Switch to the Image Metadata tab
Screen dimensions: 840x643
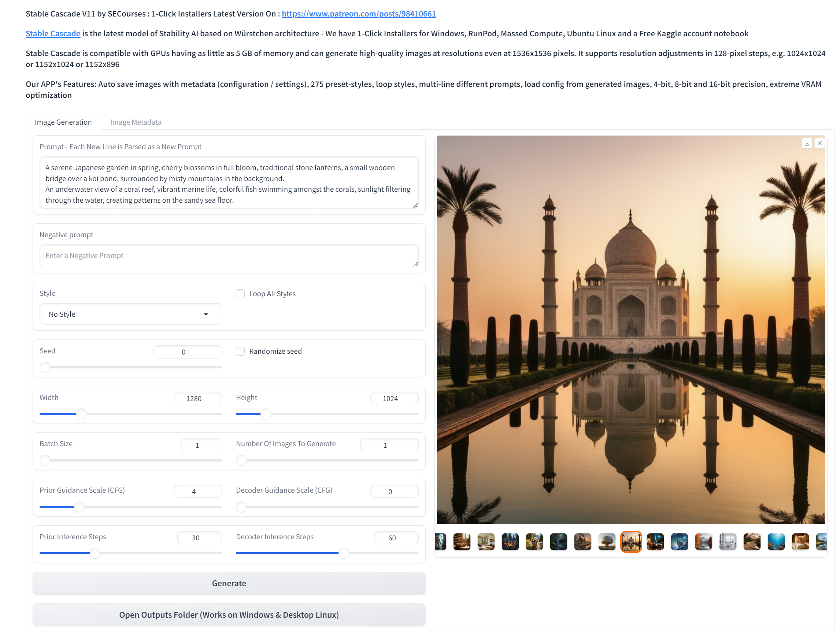tap(136, 122)
